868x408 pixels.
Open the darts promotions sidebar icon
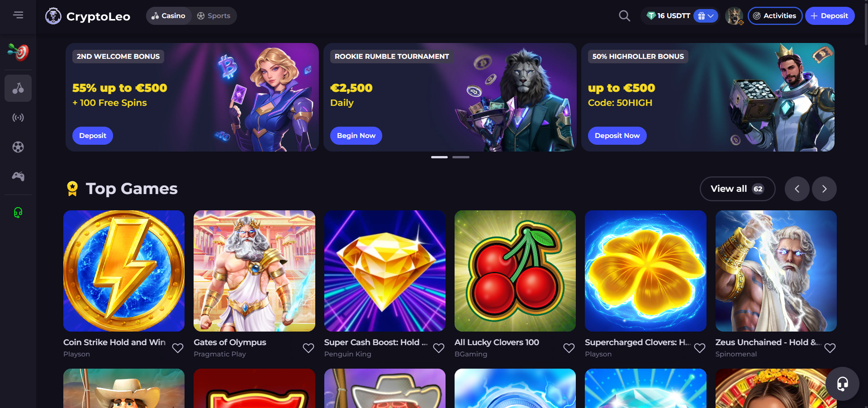click(18, 52)
